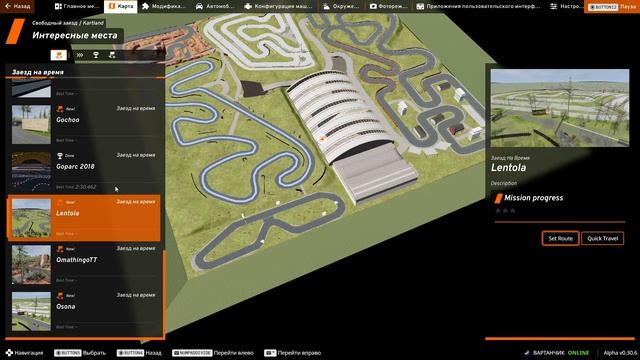Click the OmathingoTT track thumbnail
The height and width of the screenshot is (360, 640).
click(x=31, y=264)
